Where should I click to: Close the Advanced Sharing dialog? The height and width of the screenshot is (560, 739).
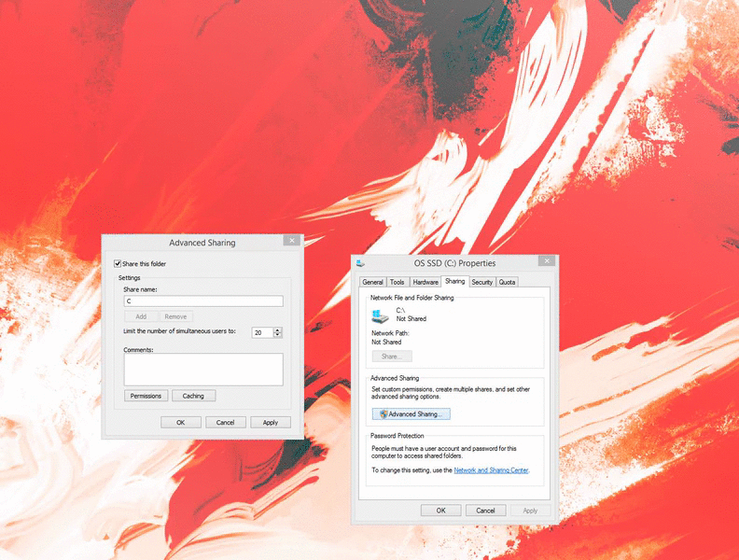tap(292, 241)
